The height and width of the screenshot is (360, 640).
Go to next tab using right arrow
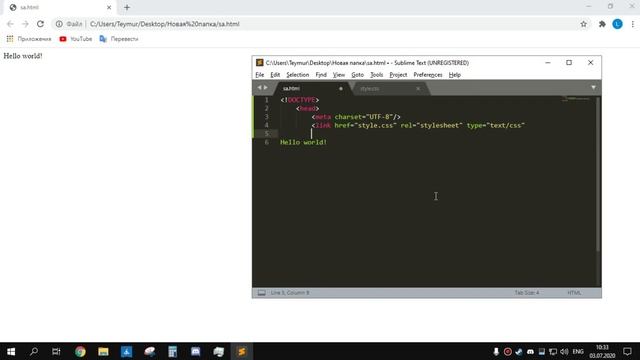click(x=266, y=87)
